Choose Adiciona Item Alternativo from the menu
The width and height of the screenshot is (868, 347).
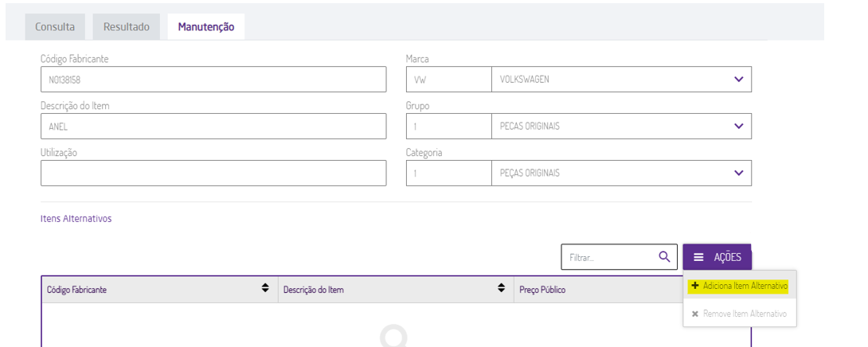745,286
